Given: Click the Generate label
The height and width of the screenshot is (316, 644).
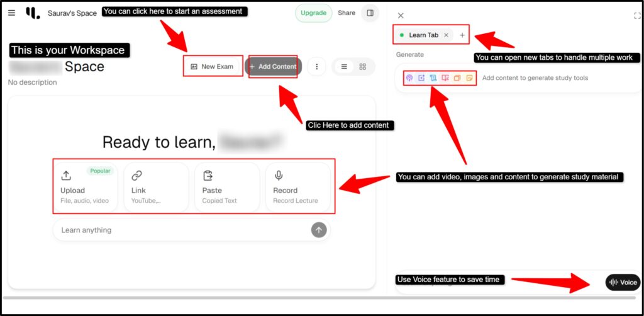Looking at the screenshot, I should tap(410, 55).
